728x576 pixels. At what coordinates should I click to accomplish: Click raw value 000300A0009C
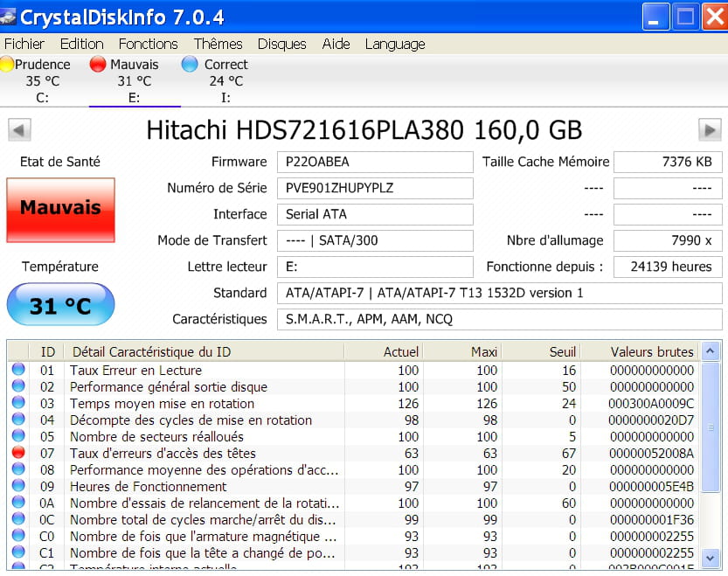(651, 404)
